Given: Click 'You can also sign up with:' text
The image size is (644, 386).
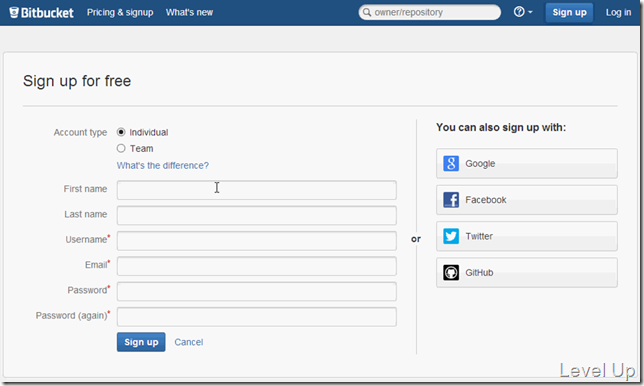Looking at the screenshot, I should [x=501, y=127].
